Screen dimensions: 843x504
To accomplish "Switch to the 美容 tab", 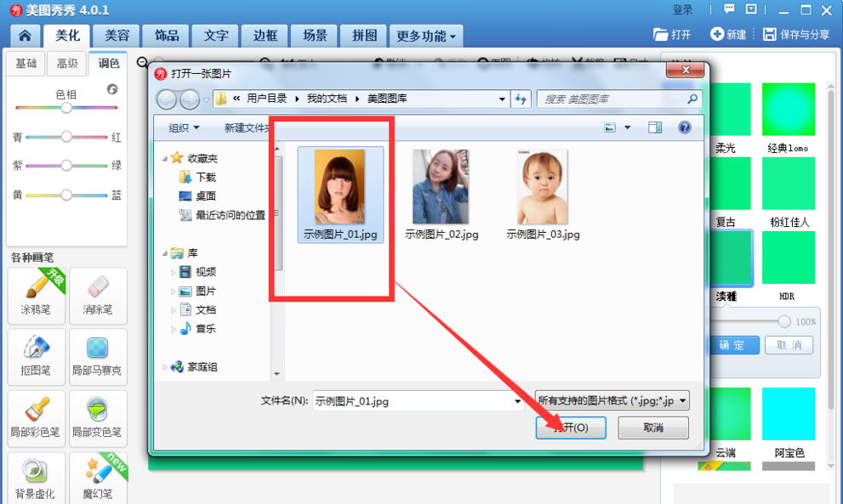I will [x=117, y=35].
